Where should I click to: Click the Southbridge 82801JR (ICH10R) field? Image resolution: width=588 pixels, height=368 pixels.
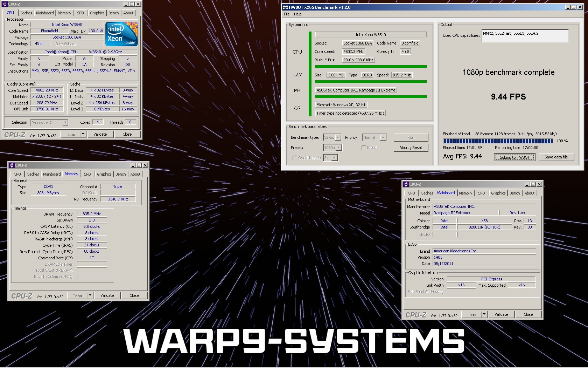point(484,227)
